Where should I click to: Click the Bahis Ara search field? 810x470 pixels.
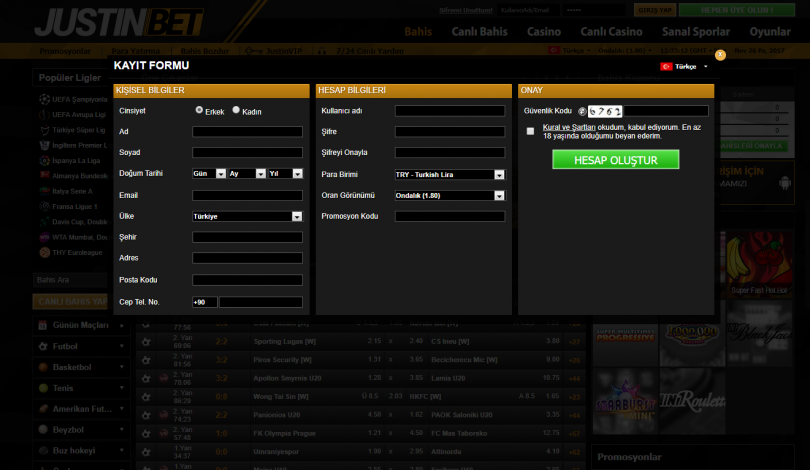71,280
